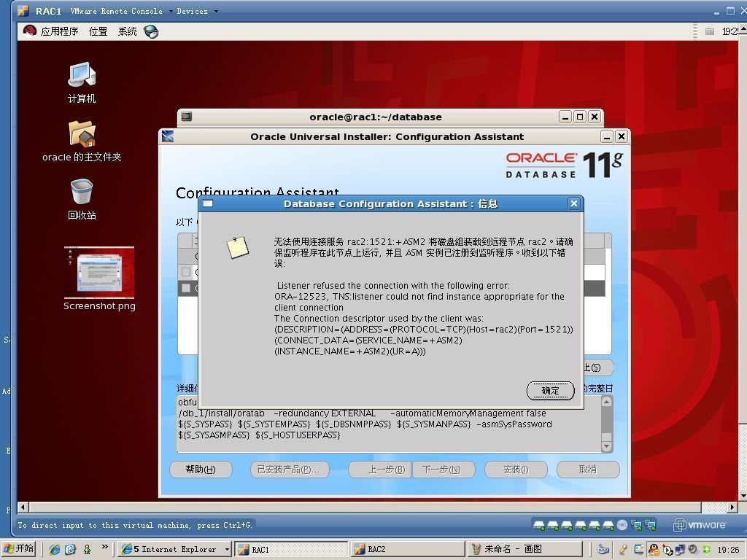Screen dimensions: 747x560
Task: Tick the checkbox in the highlighted dark assistant row
Action: (186, 288)
